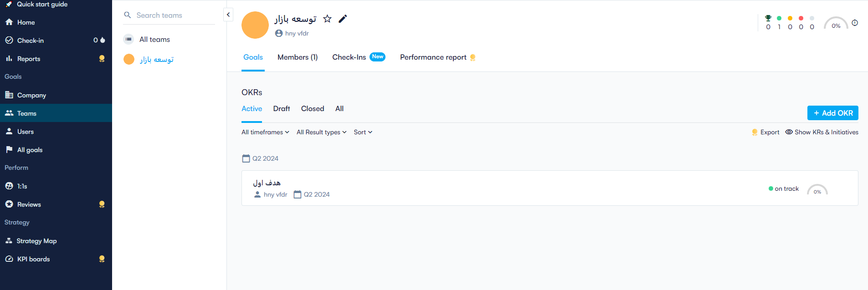This screenshot has width=868, height=290.
Task: Click the yellow status dot in header
Action: pyautogui.click(x=790, y=18)
